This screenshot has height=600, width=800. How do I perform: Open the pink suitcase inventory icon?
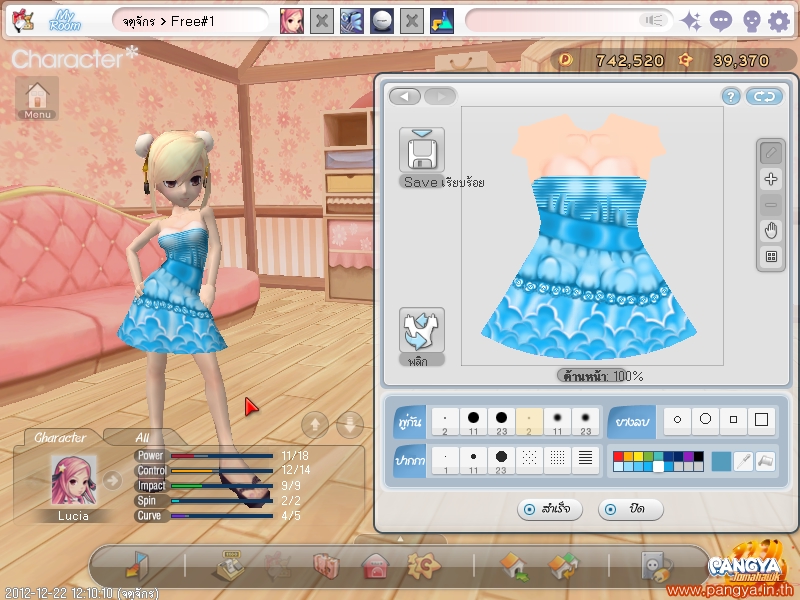pyautogui.click(x=327, y=566)
